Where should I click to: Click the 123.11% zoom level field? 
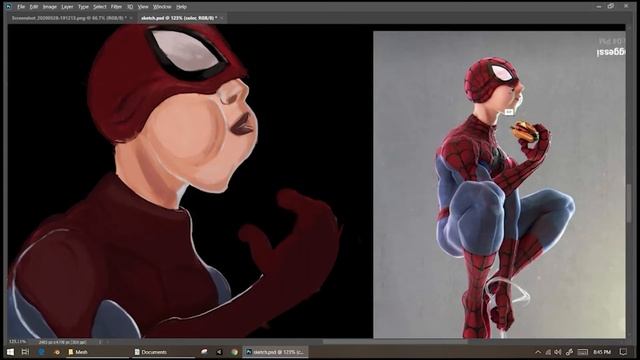click(x=18, y=342)
